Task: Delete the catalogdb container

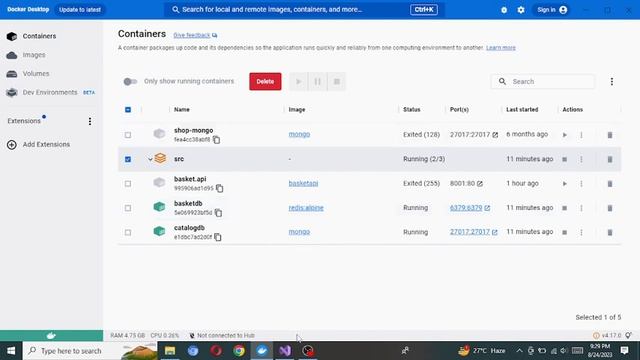Action: pos(610,232)
